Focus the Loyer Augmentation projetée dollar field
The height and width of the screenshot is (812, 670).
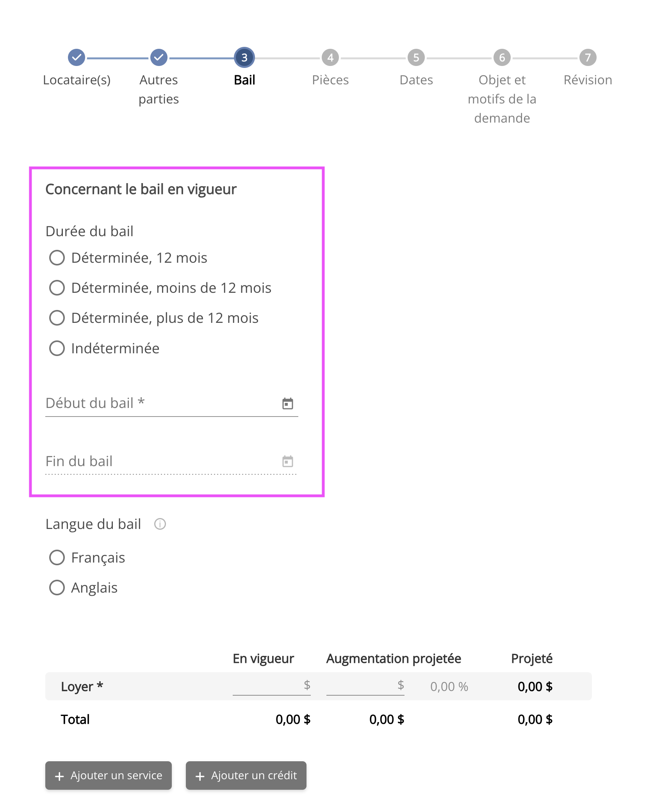[361, 686]
